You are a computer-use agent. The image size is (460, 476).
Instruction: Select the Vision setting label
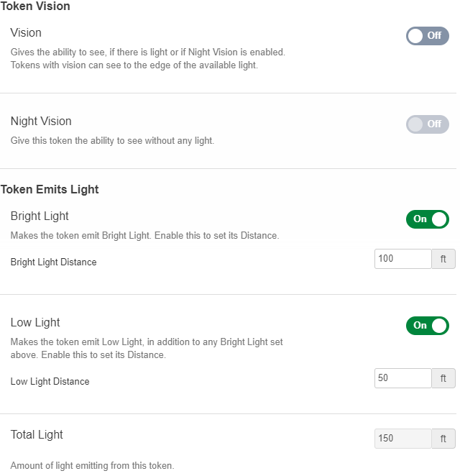click(26, 33)
